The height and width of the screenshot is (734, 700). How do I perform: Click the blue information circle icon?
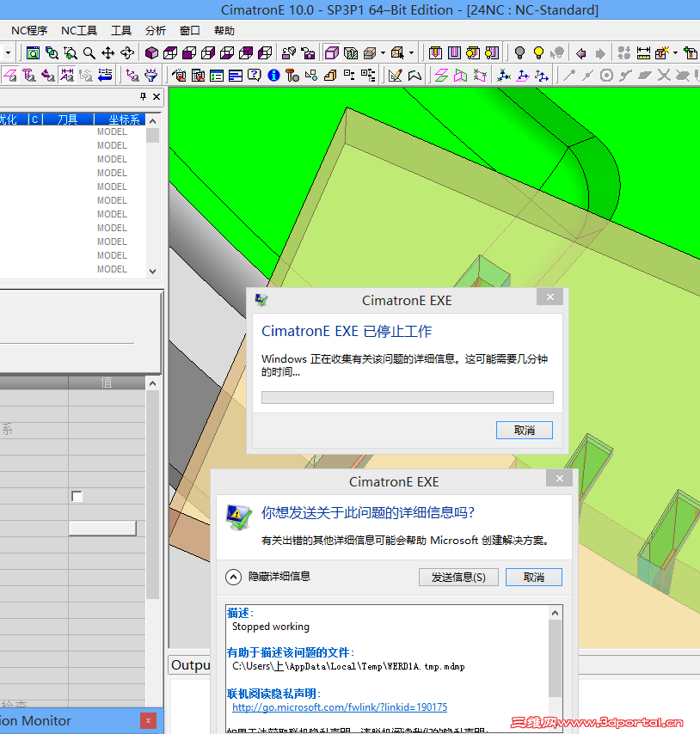(274, 76)
